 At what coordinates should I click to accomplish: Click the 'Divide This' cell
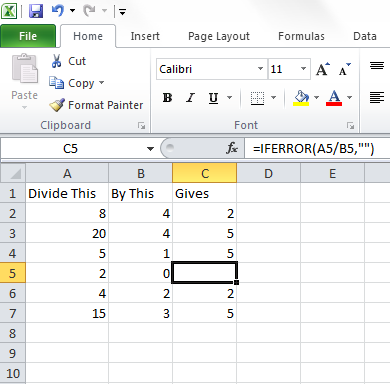point(67,193)
